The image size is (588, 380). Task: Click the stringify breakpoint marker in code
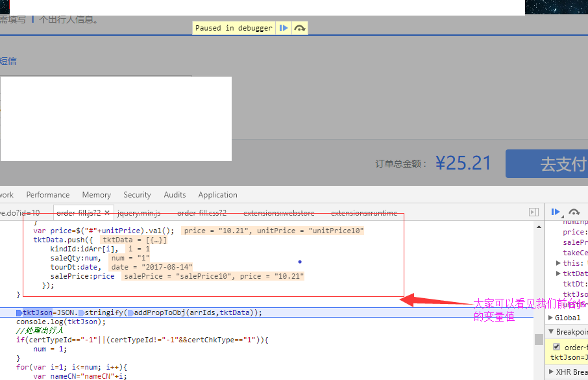(x=81, y=313)
